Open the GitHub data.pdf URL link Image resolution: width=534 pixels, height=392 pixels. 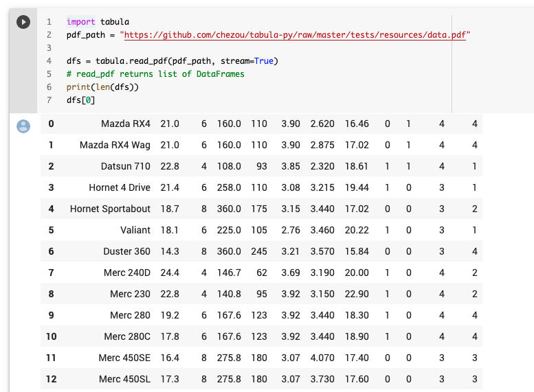[x=295, y=35]
